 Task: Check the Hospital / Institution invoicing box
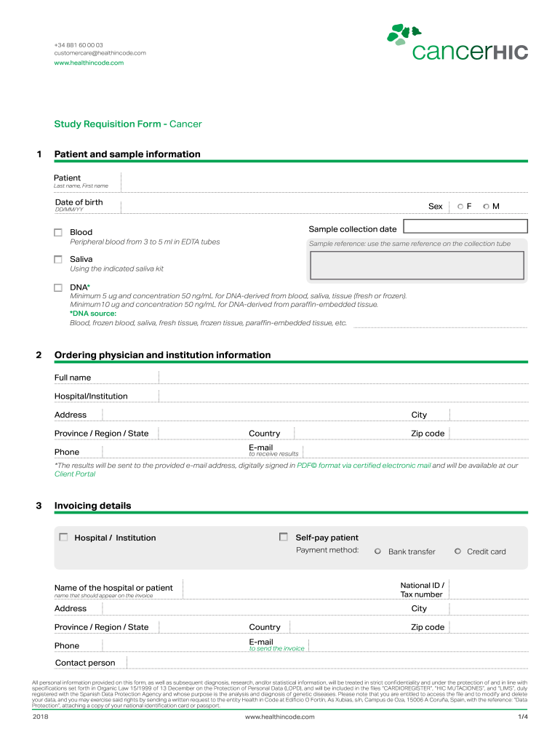tap(63, 538)
